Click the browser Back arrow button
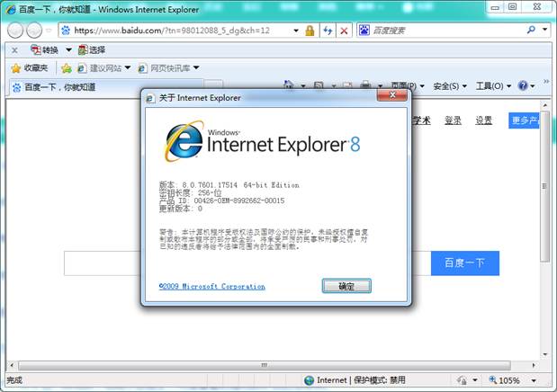Image resolution: width=557 pixels, height=392 pixels. pos(15,30)
